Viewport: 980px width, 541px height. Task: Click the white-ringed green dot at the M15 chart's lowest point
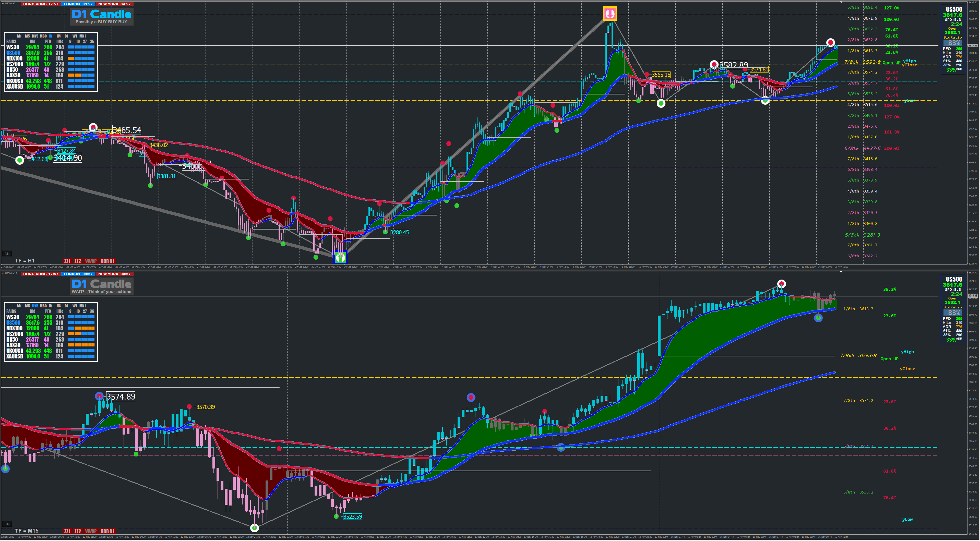coord(255,528)
